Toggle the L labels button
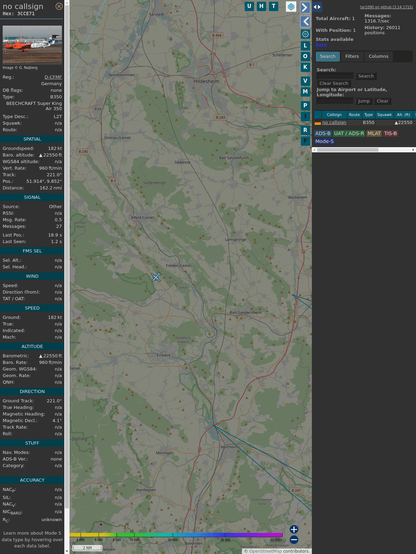416x554 pixels. [305, 46]
